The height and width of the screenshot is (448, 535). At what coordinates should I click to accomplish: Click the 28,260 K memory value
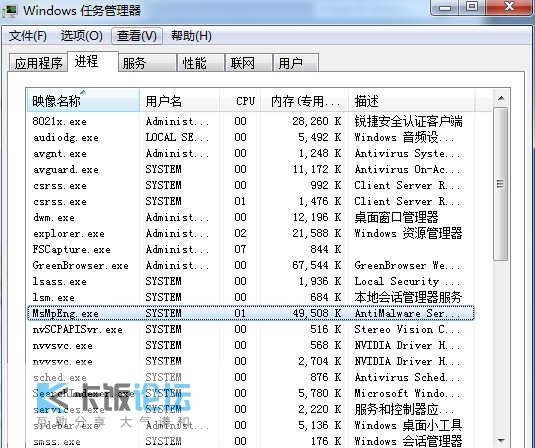317,121
